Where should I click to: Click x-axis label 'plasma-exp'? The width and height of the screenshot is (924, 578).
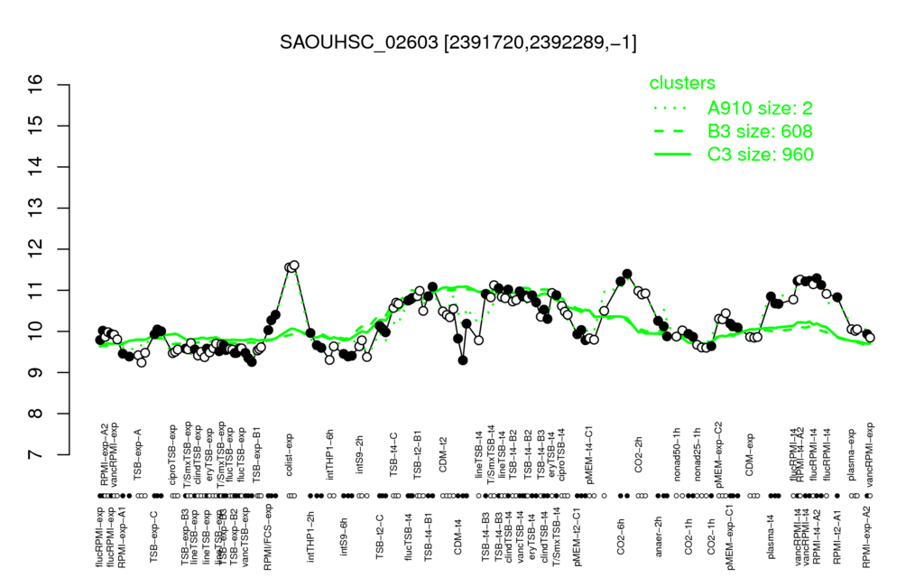pyautogui.click(x=852, y=453)
